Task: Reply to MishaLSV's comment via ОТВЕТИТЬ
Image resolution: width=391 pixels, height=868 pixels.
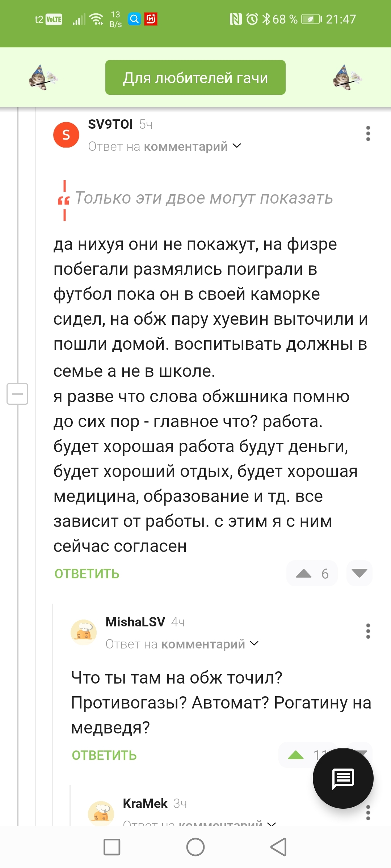Action: (104, 756)
